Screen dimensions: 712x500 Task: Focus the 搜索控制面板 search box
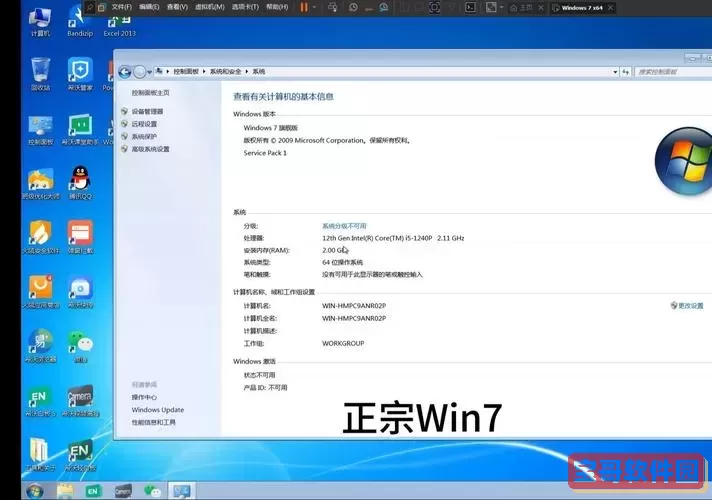click(x=673, y=72)
